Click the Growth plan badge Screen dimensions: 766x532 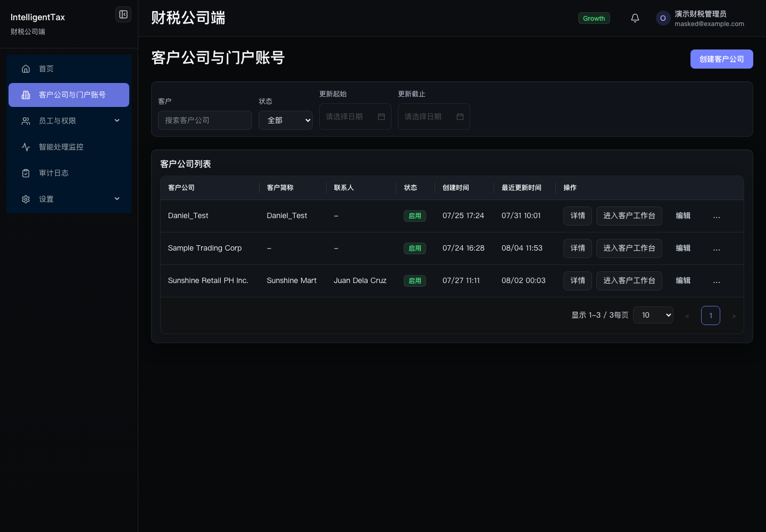coord(594,18)
